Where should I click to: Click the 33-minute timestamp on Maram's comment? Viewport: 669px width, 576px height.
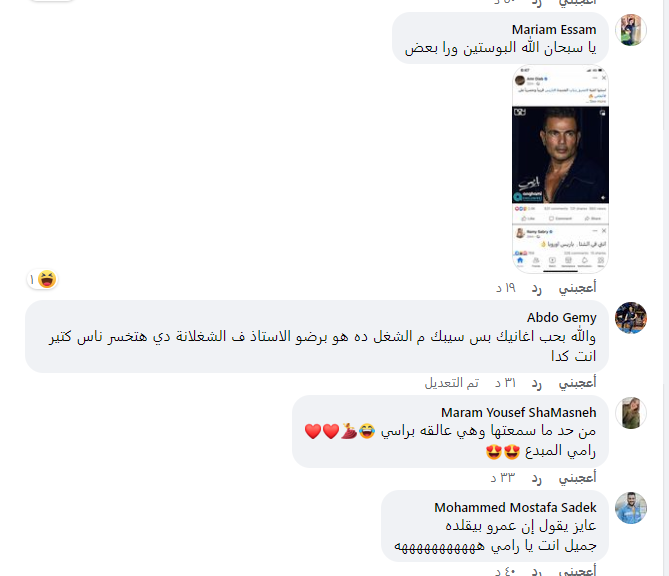tap(503, 478)
